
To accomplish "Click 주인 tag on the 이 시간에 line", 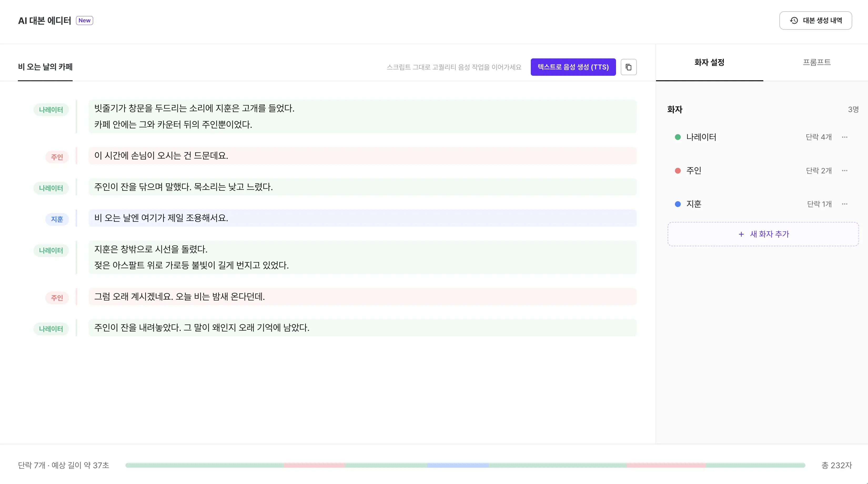I will 57,157.
